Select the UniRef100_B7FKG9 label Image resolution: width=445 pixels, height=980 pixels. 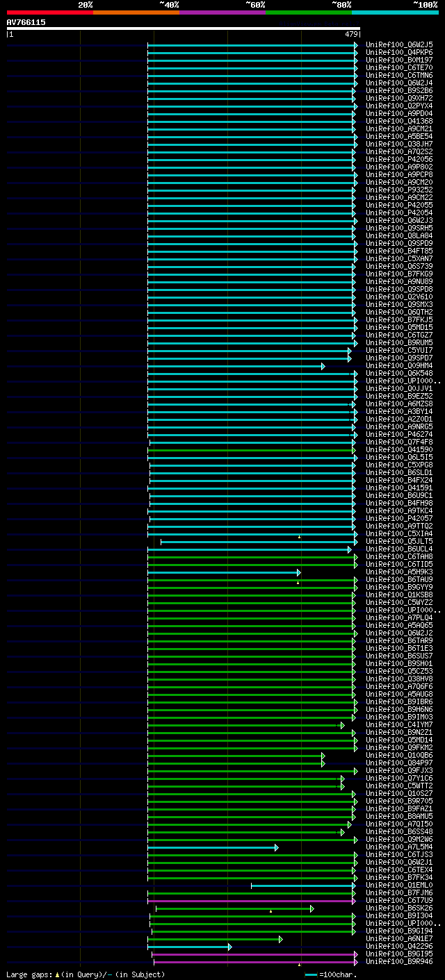pyautogui.click(x=399, y=274)
